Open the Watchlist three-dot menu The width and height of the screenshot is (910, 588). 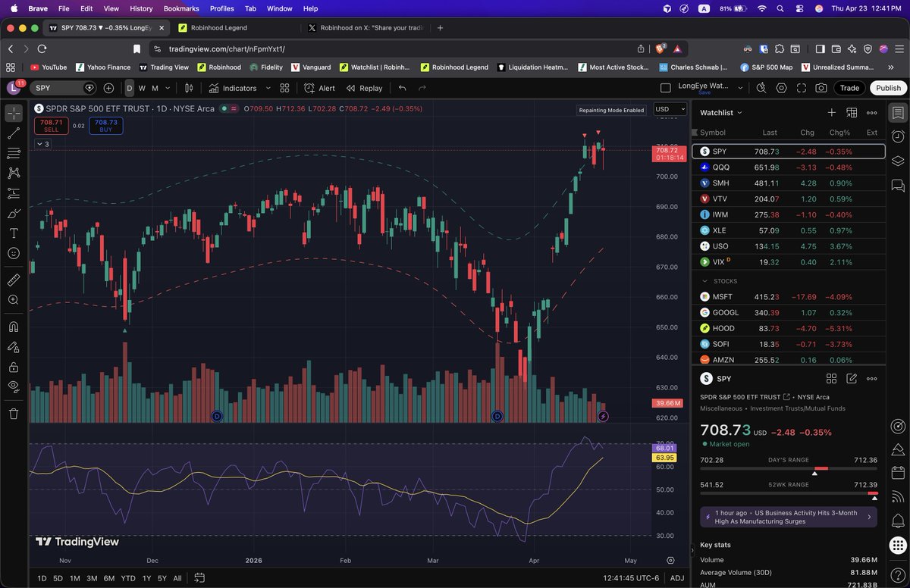[872, 112]
